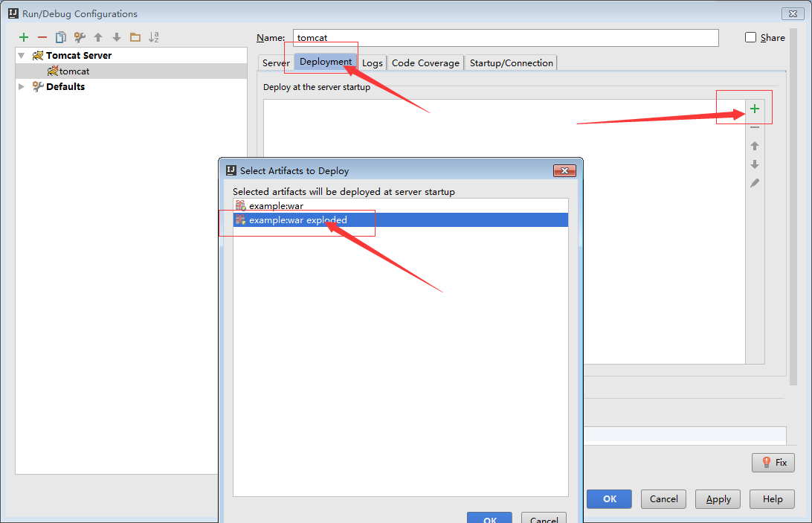
Task: Switch to the Code Coverage tab
Action: (425, 62)
